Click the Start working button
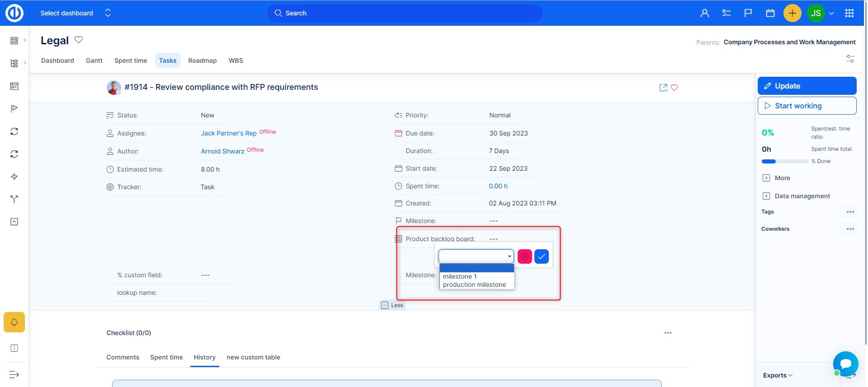This screenshot has height=387, width=868. click(x=807, y=106)
